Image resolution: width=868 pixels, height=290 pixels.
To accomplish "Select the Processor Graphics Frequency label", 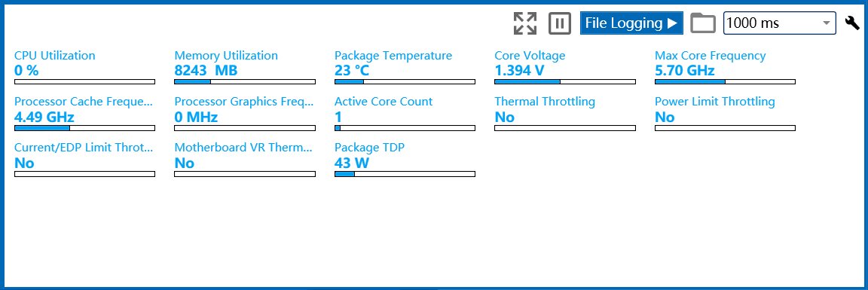I will tap(244, 102).
